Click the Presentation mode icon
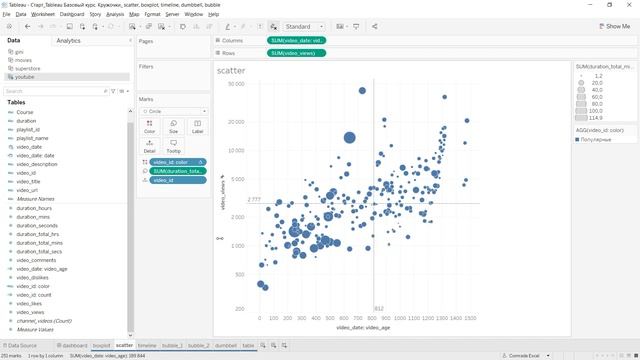 pos(356,27)
